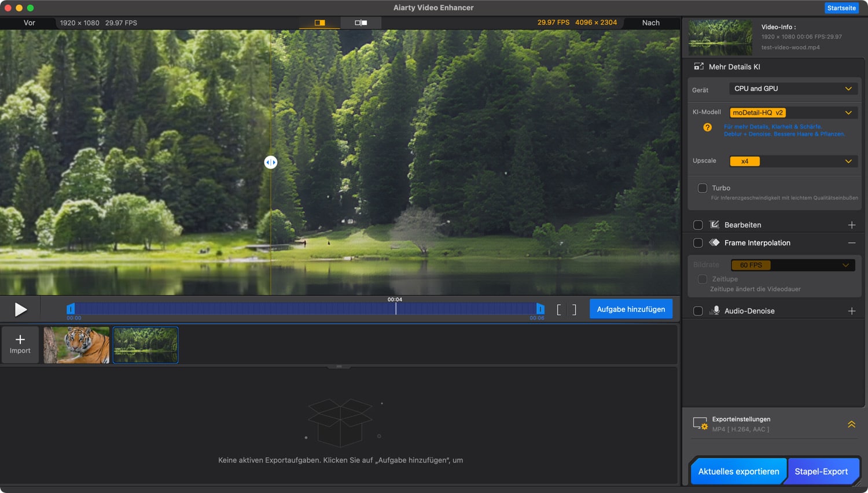Open the Upscale x4 dropdown
This screenshot has height=493, width=868.
pos(792,161)
